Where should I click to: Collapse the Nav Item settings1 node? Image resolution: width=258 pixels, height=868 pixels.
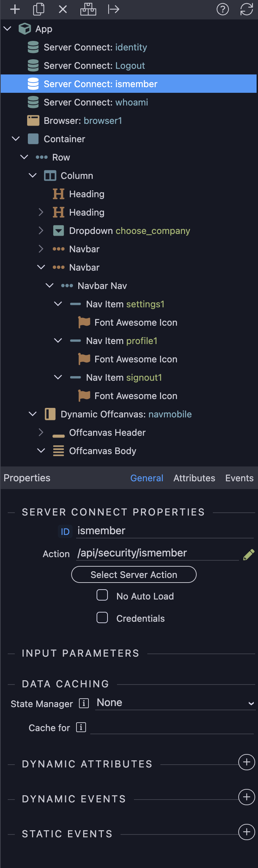58,304
